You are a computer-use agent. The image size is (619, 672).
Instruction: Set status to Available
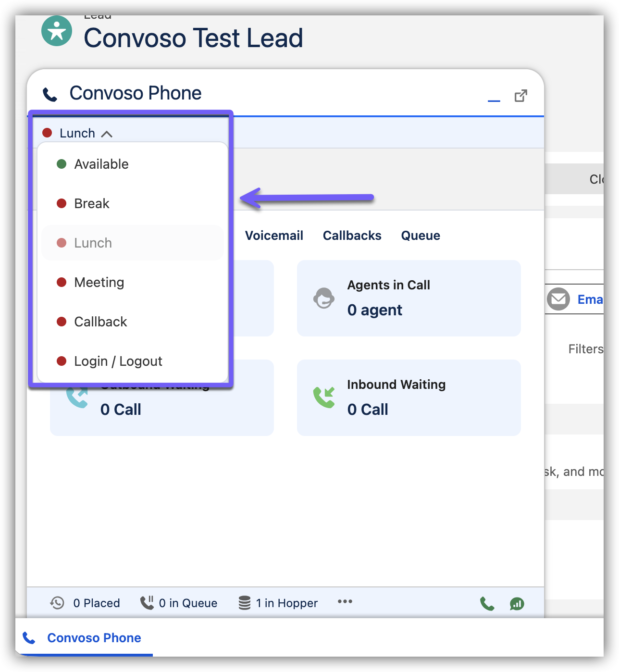(x=101, y=164)
